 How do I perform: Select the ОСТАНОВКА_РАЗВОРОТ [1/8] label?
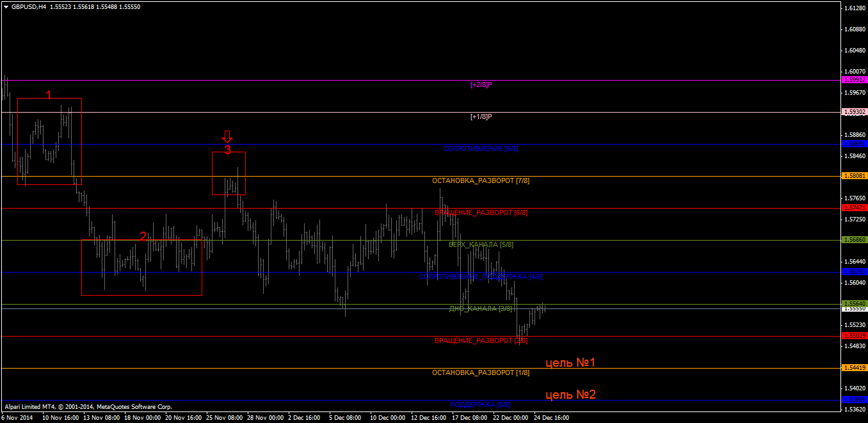[481, 372]
